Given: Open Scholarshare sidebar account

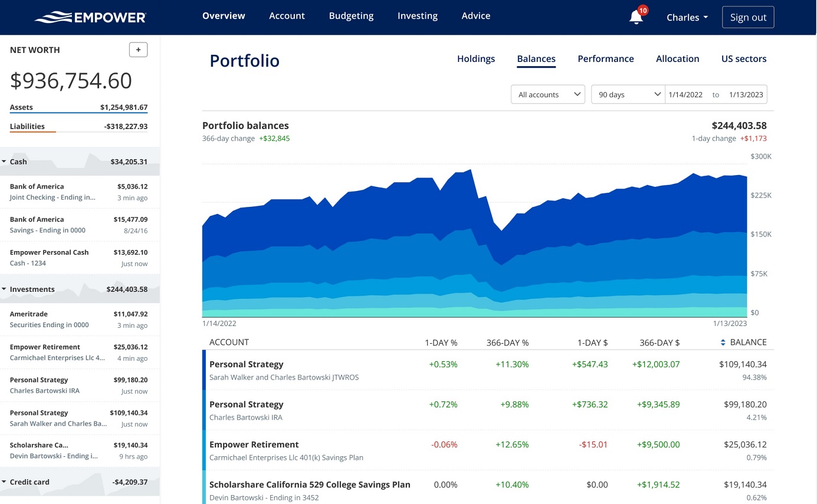Looking at the screenshot, I should point(80,451).
